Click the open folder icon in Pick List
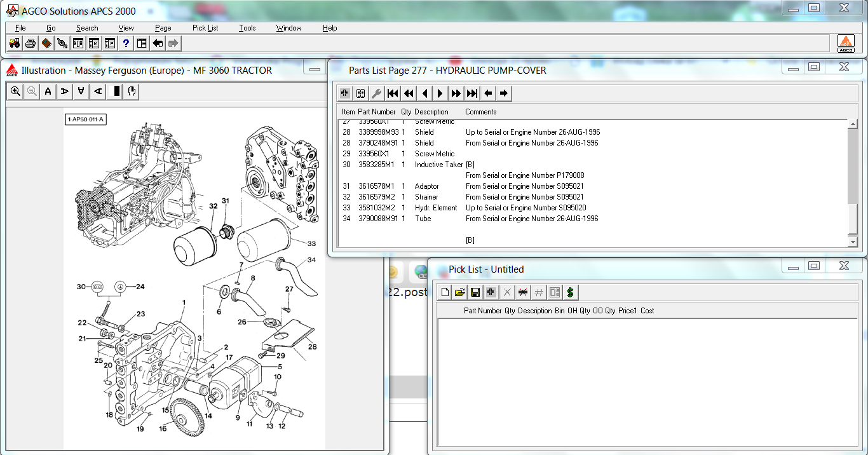The width and height of the screenshot is (868, 455). 459,292
